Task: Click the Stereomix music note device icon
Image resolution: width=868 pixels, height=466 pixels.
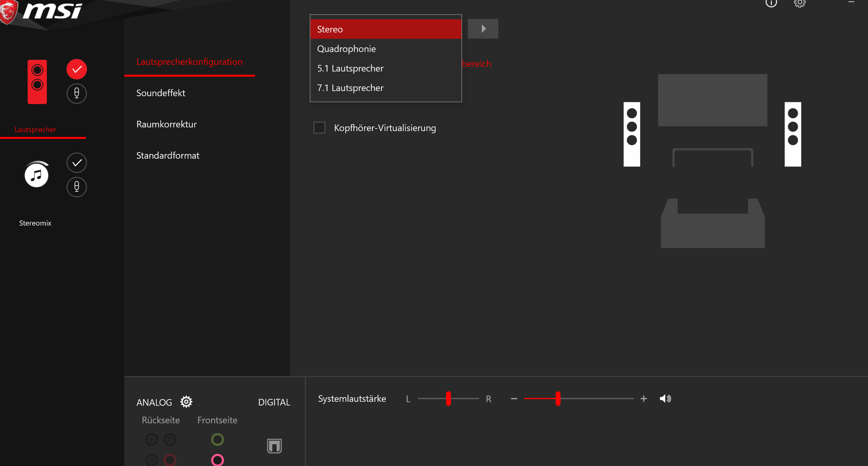Action: [x=36, y=175]
